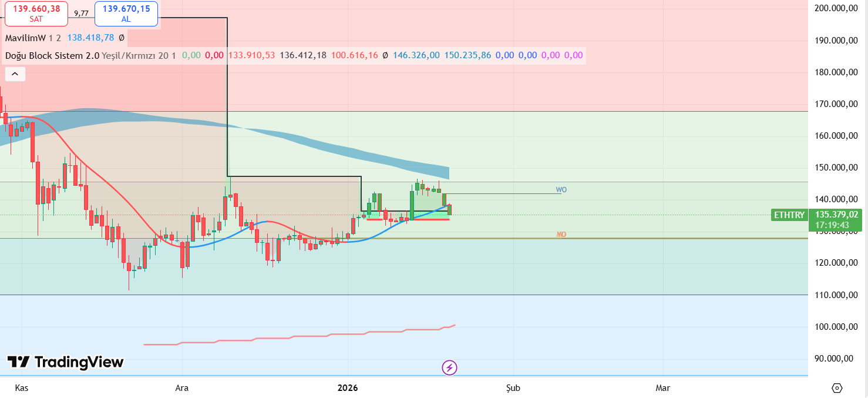Select the MavilimW indicator name
Screen dimensions: 868x398
pyautogui.click(x=25, y=38)
